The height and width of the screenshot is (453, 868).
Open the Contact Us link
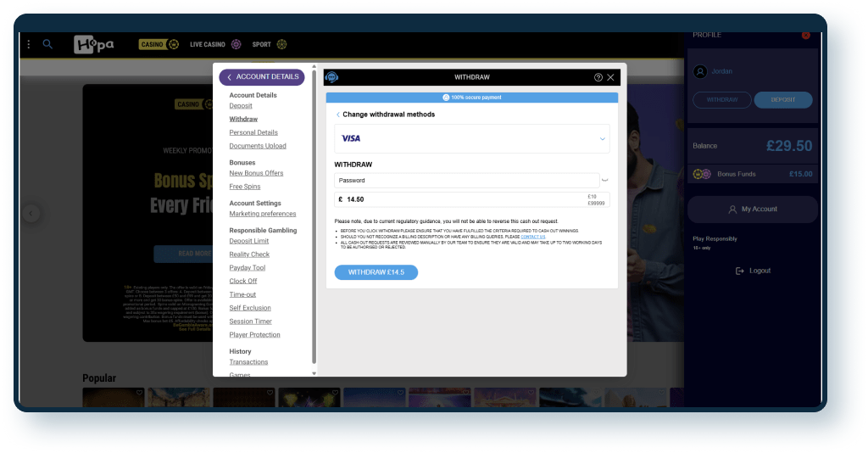click(x=533, y=237)
